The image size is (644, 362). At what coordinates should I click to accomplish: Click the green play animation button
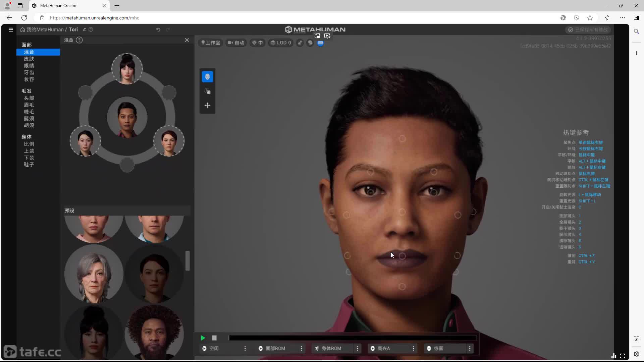coord(203,338)
